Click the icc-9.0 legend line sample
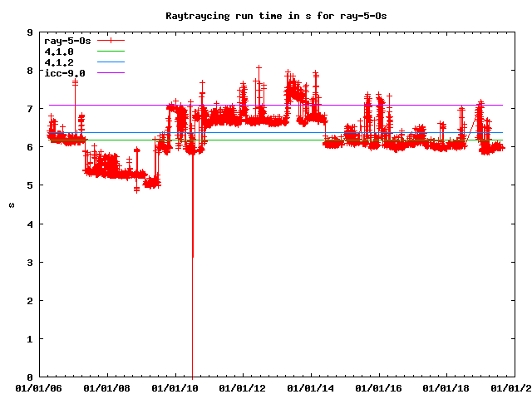The height and width of the screenshot is (399, 532). coord(110,73)
